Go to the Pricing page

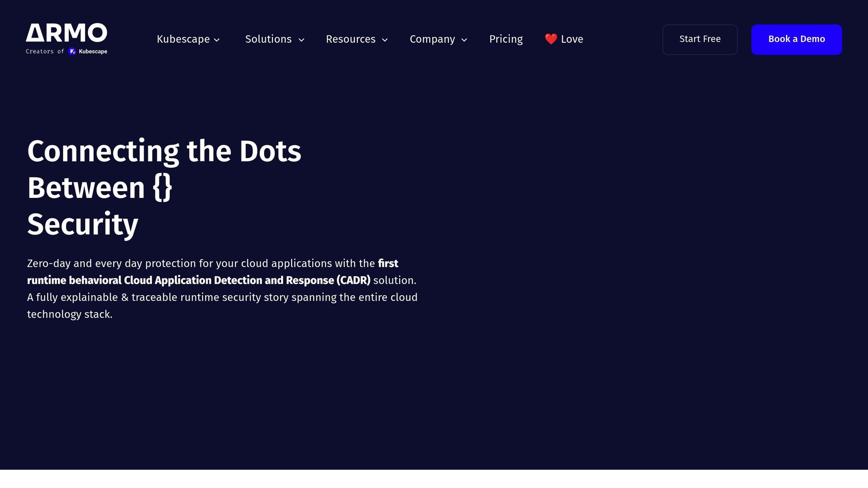(x=506, y=39)
